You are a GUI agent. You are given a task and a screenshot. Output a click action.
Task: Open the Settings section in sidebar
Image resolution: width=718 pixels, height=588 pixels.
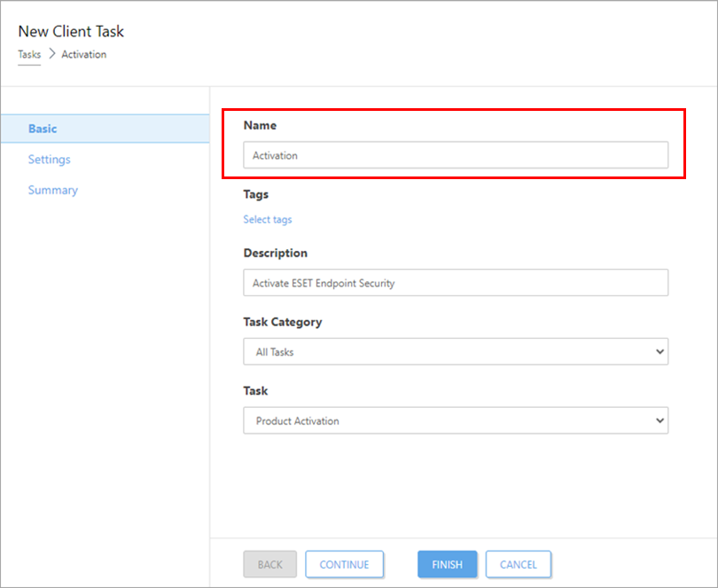coord(49,160)
